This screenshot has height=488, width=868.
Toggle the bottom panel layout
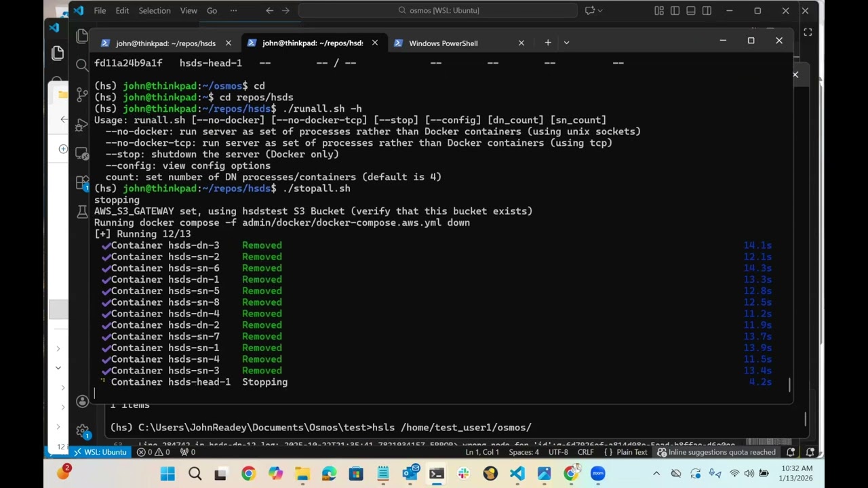(691, 11)
